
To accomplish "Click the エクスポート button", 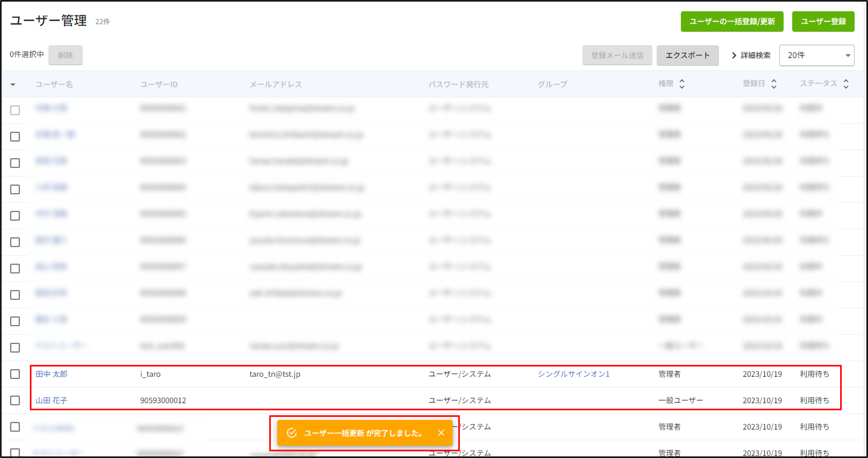I will (x=687, y=55).
